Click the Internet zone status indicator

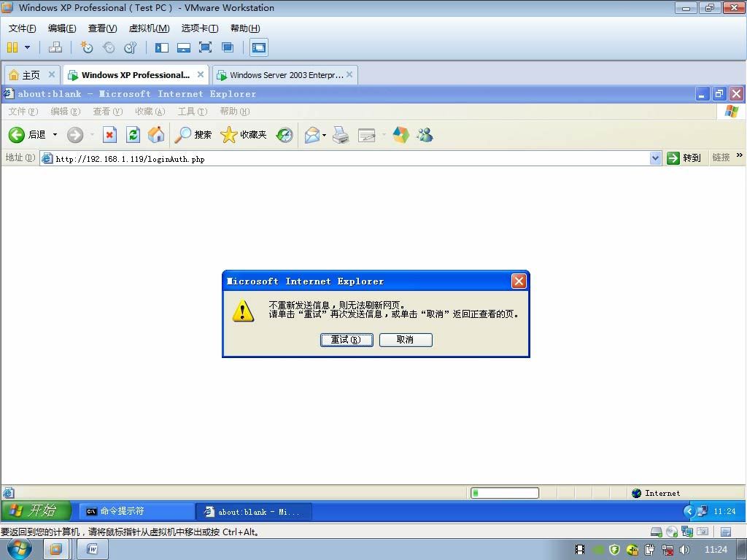click(656, 493)
